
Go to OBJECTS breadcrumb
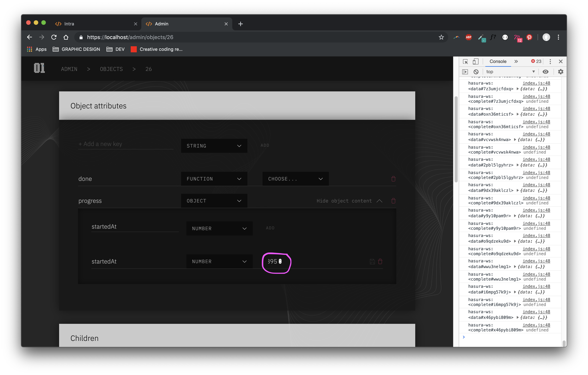coord(111,69)
